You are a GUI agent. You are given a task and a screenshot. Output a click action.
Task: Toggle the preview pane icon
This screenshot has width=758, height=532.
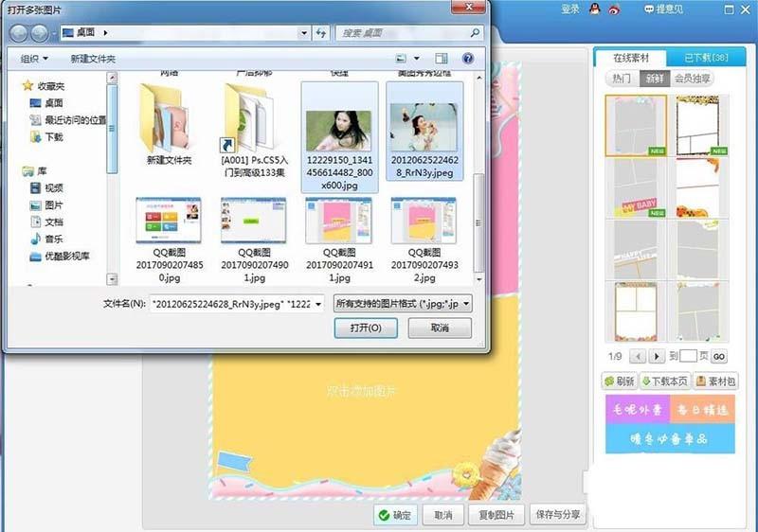click(x=441, y=59)
